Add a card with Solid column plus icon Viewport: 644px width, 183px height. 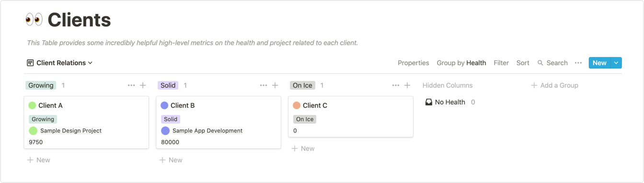275,85
